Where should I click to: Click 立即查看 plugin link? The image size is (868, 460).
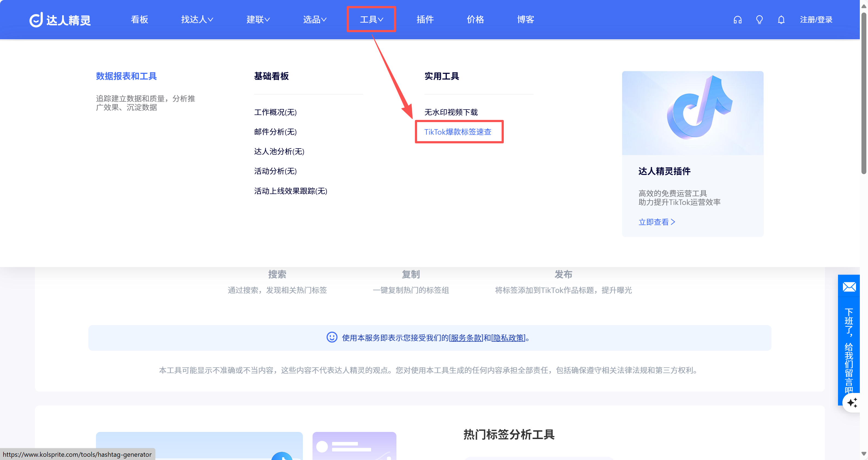pos(656,222)
